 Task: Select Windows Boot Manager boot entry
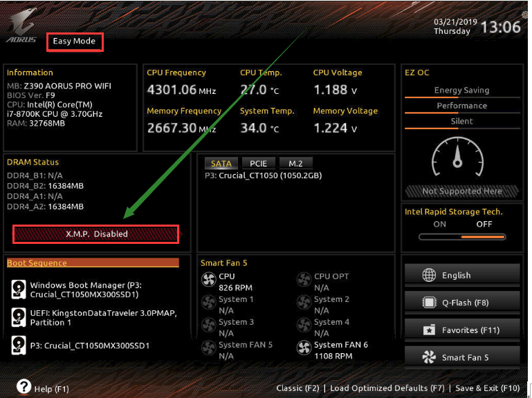[x=86, y=290]
